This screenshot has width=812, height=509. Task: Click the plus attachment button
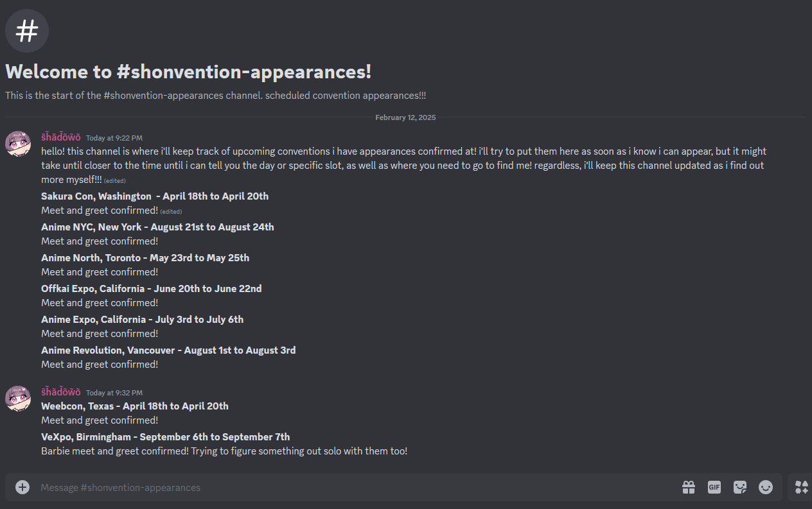point(22,487)
